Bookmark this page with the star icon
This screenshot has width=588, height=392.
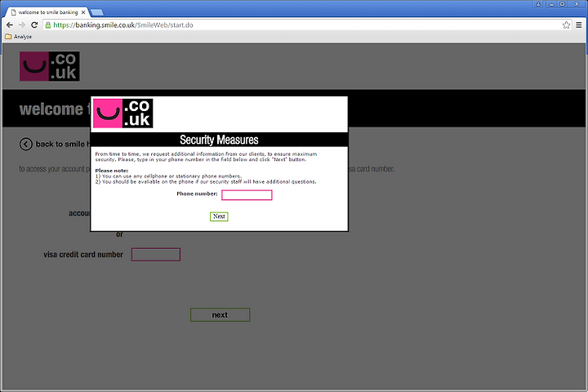pyautogui.click(x=566, y=25)
